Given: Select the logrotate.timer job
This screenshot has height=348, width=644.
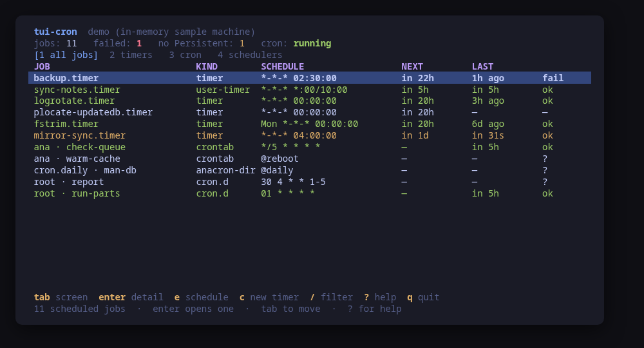Looking at the screenshot, I should click(x=310, y=101).
